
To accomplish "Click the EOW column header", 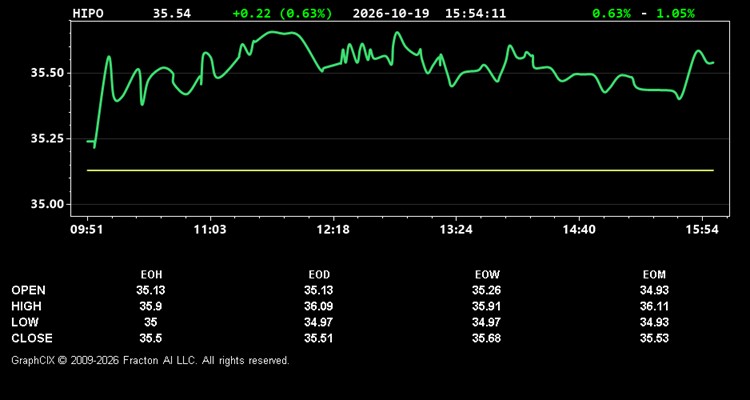I will 487,275.
